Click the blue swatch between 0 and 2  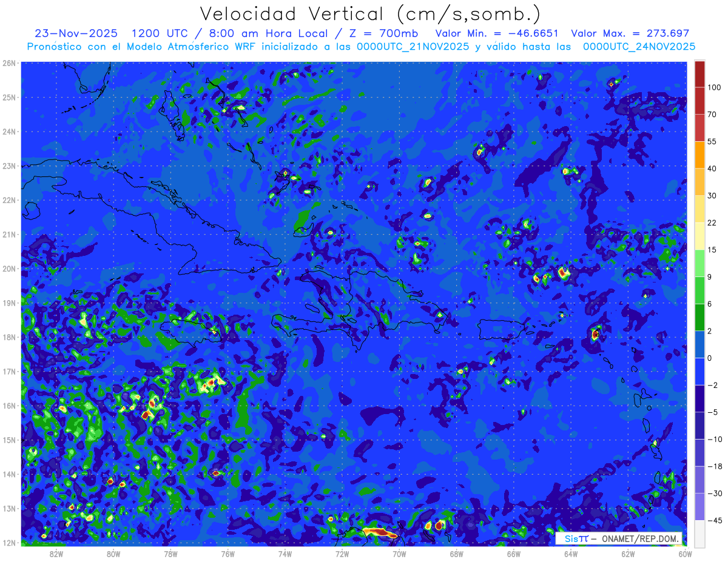coord(699,344)
